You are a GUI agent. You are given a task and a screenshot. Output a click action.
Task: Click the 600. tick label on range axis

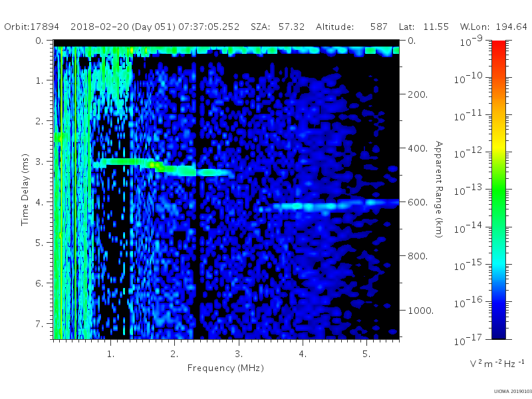418,202
